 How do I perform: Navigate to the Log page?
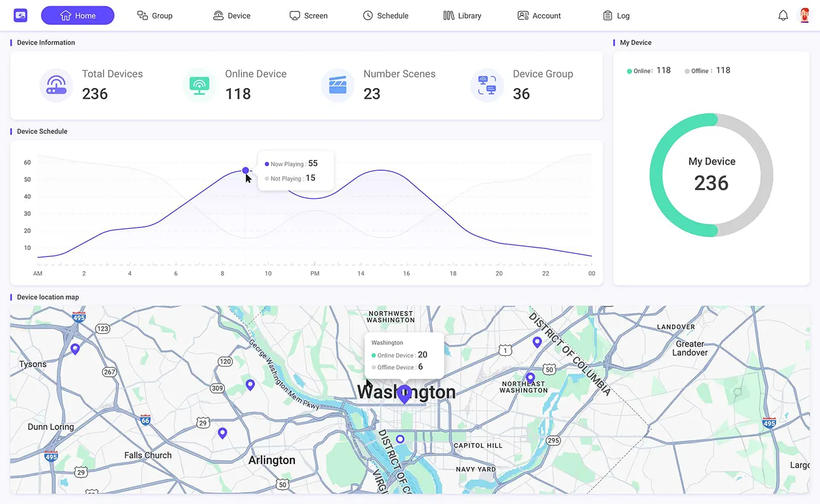[616, 15]
